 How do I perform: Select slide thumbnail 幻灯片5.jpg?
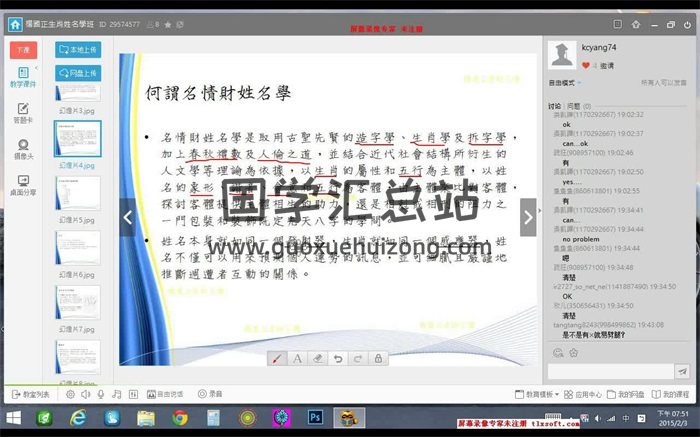[78, 193]
